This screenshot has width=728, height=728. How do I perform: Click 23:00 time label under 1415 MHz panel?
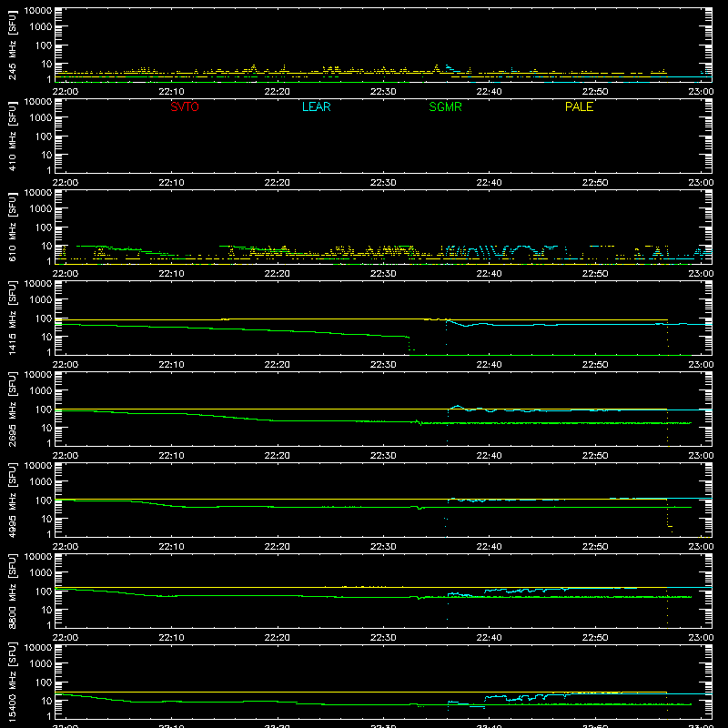(x=701, y=365)
